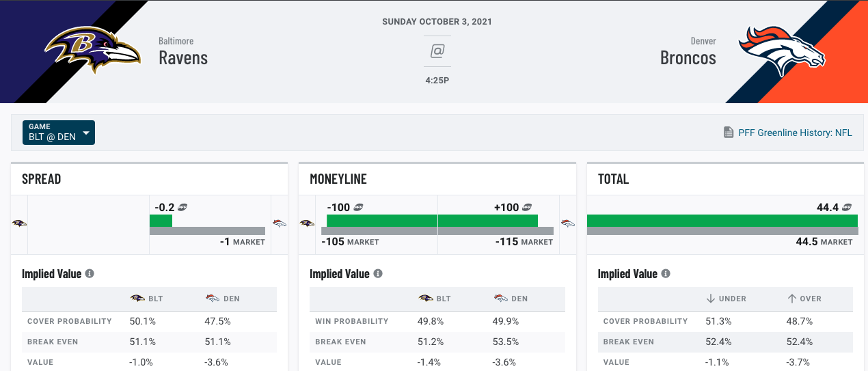Click Total under cover probability 51.3%
This screenshot has height=371, width=868.
719,321
